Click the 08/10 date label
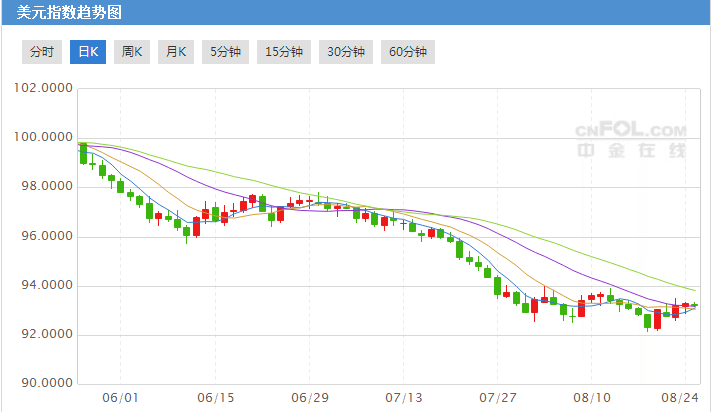Screen dimensions: 712x412 (x=592, y=398)
